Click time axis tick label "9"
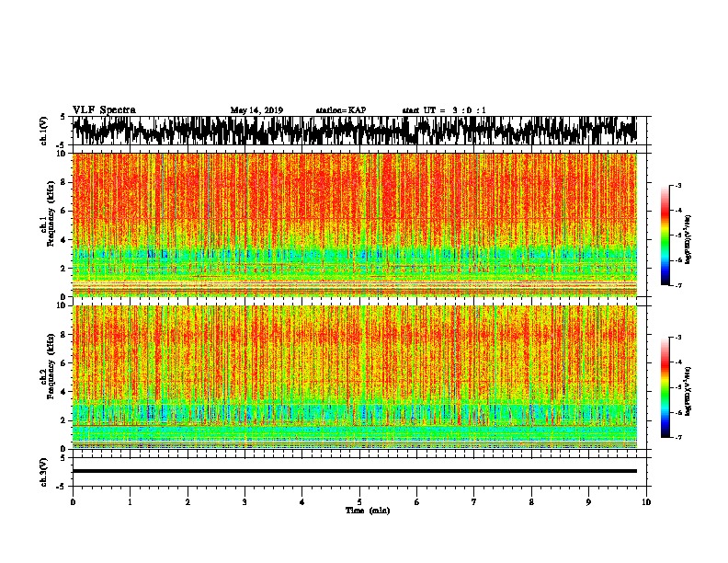This screenshot has height=563, width=728. coord(588,502)
